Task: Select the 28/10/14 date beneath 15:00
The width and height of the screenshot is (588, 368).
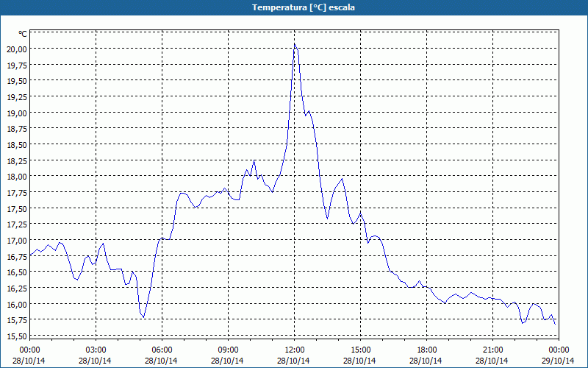Action: point(359,361)
